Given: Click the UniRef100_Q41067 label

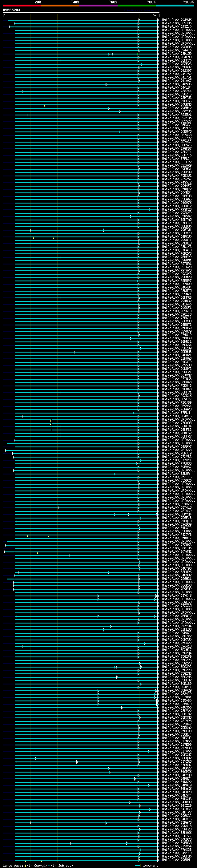Looking at the screenshot, I should 177,81.
